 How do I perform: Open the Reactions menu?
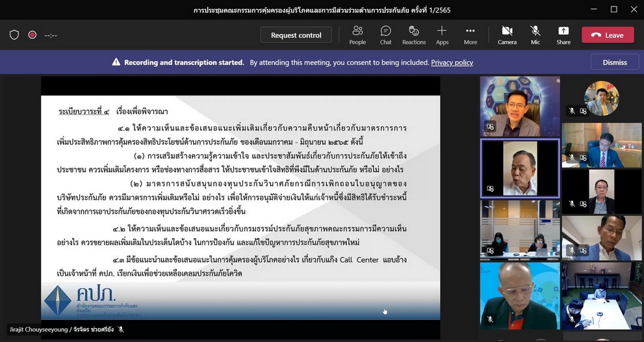coord(413,35)
